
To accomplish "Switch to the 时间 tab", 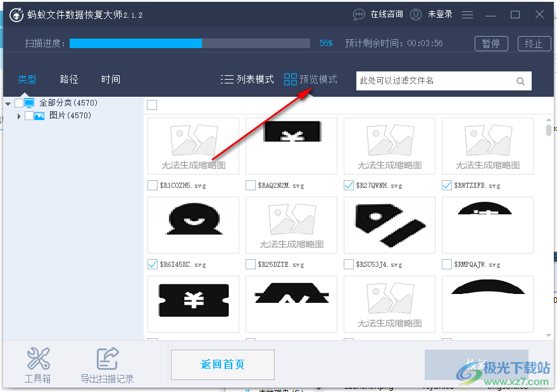I will [110, 80].
